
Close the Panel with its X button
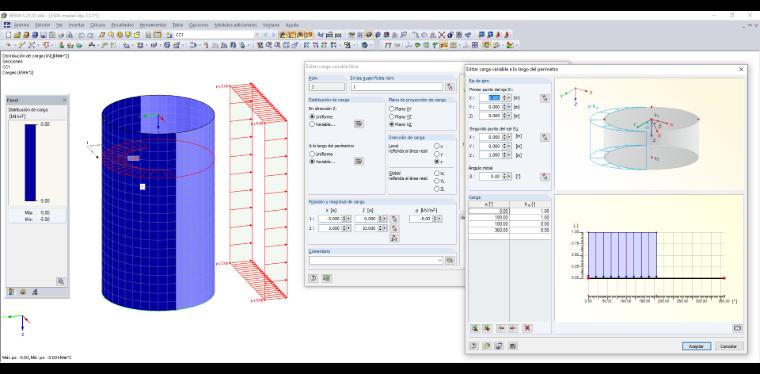(x=65, y=100)
